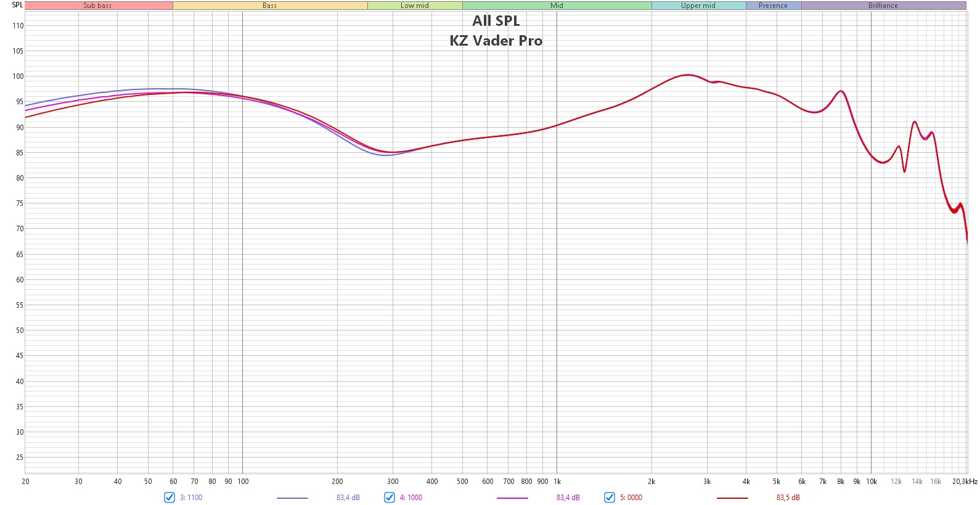
Task: Click the 'All SPL' graph title
Action: 496,21
